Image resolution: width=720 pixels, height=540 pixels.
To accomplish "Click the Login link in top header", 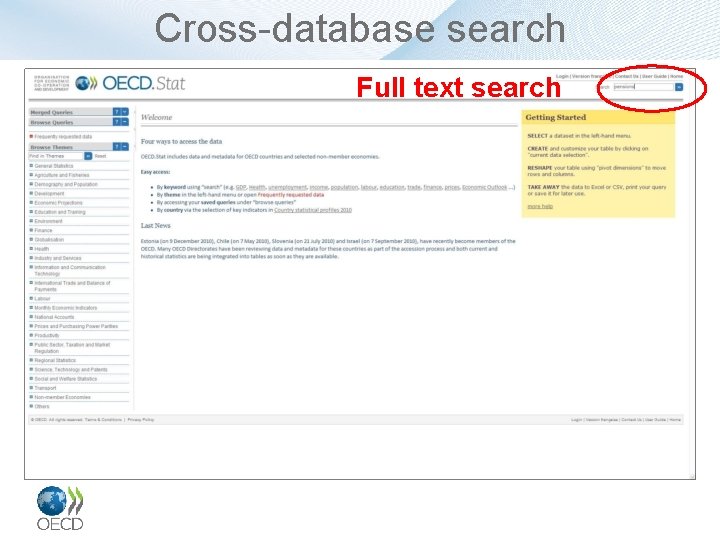I will [x=562, y=76].
